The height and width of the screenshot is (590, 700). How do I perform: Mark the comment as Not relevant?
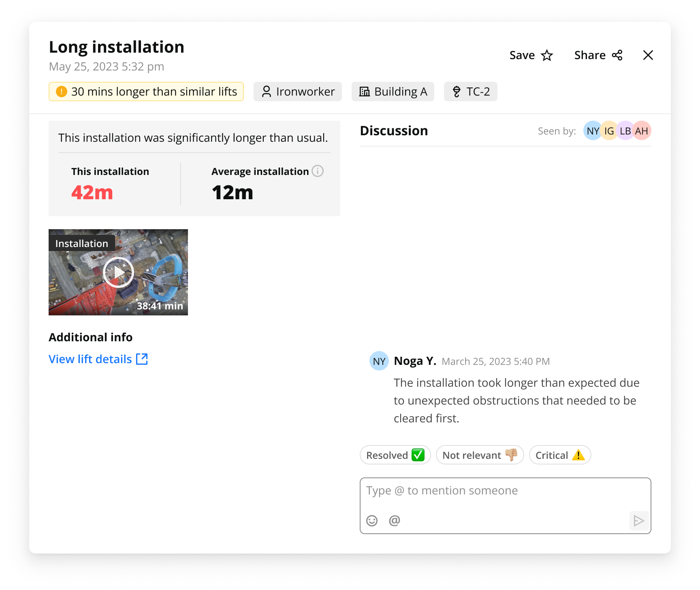pyautogui.click(x=480, y=455)
